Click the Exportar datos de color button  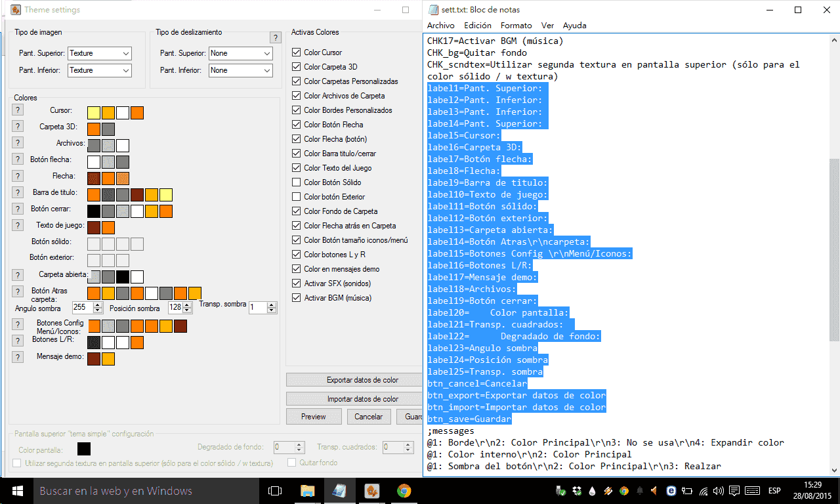pyautogui.click(x=354, y=380)
